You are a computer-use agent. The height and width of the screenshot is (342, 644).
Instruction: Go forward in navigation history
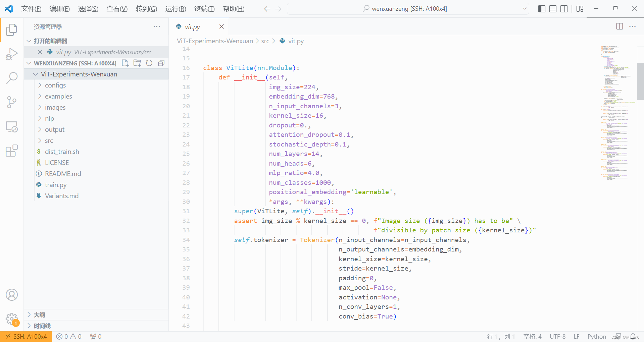point(279,9)
